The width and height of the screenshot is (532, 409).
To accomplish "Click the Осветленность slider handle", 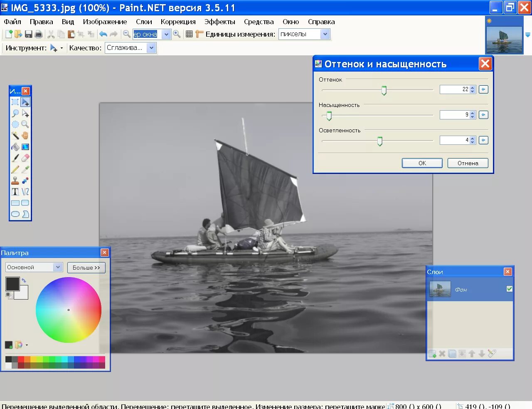I will [x=379, y=141].
